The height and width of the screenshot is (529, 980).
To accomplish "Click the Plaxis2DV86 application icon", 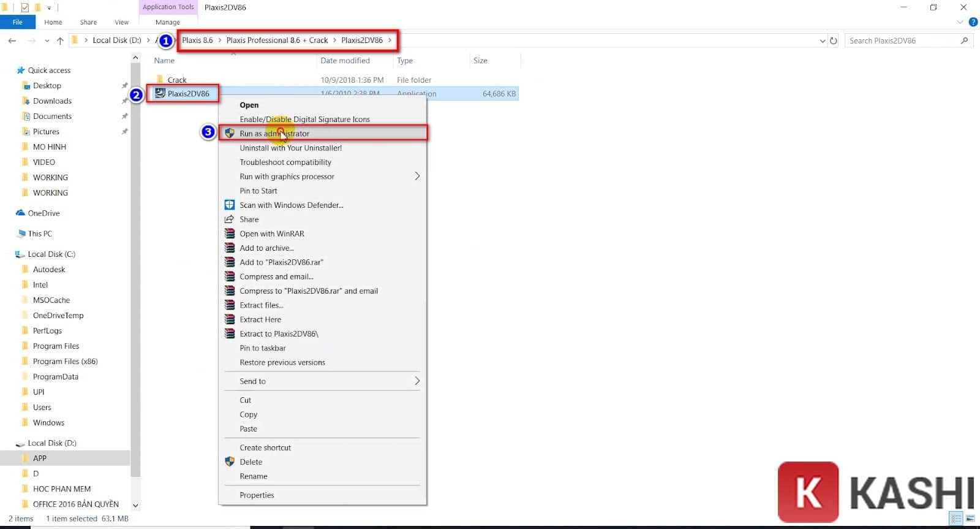I will click(160, 93).
